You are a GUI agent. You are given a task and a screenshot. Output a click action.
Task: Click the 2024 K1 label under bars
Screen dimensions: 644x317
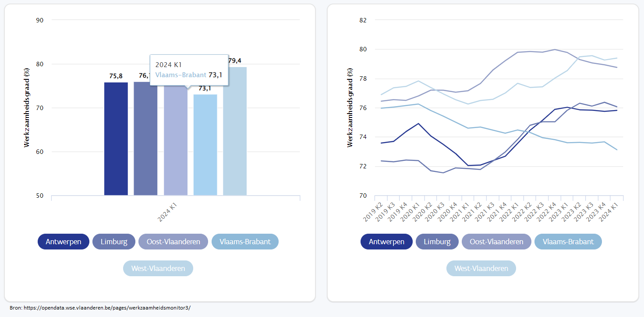pos(168,212)
